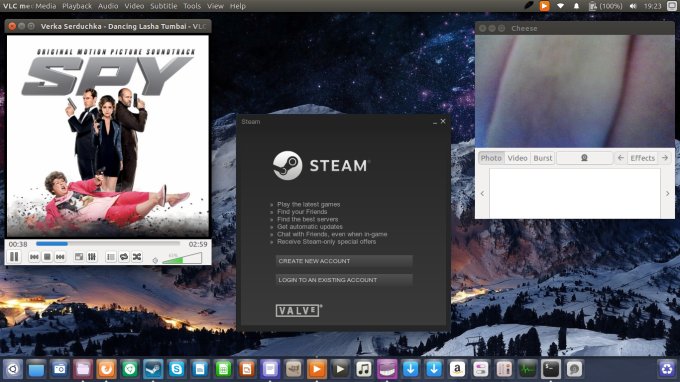Open the VLC tray indicator
Image resolution: width=680 pixels, height=382 pixels.
tap(544, 6)
